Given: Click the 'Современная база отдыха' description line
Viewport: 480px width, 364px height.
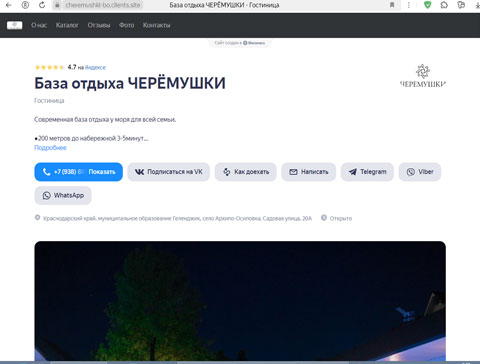Looking at the screenshot, I should coord(105,119).
